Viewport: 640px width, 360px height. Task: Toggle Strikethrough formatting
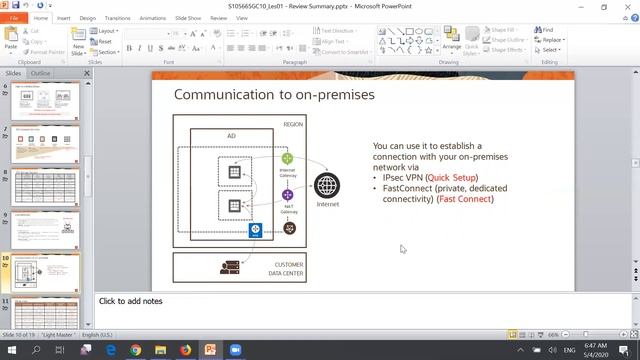point(171,48)
